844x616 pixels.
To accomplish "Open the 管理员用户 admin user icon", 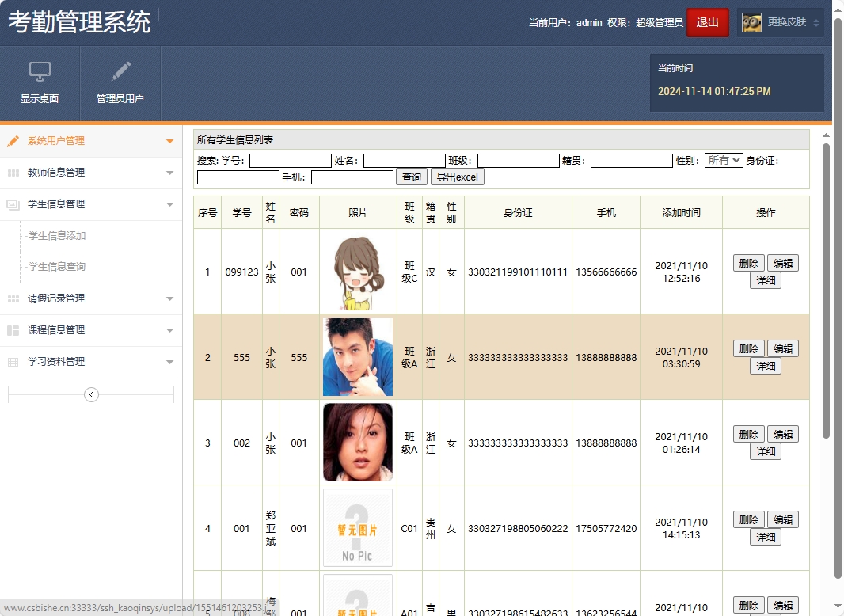I will (x=120, y=82).
